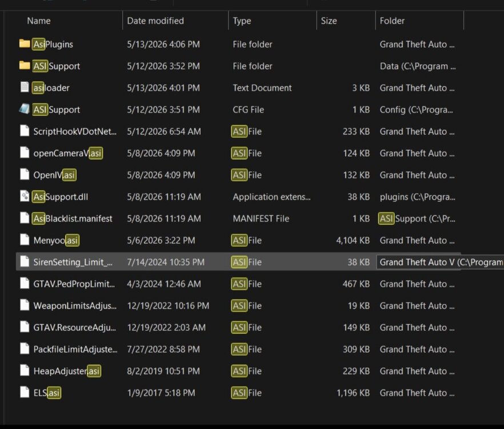Select the OpenIV.asi file name

[55, 175]
